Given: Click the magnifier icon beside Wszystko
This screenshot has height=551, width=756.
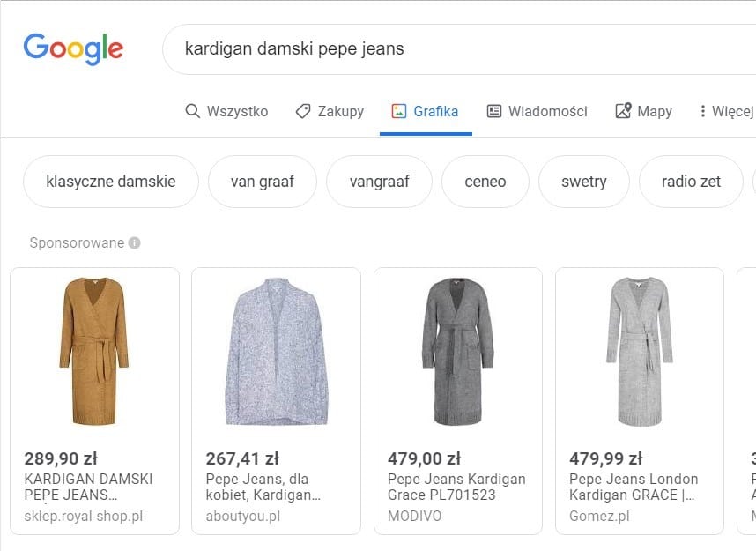Looking at the screenshot, I should [192, 111].
